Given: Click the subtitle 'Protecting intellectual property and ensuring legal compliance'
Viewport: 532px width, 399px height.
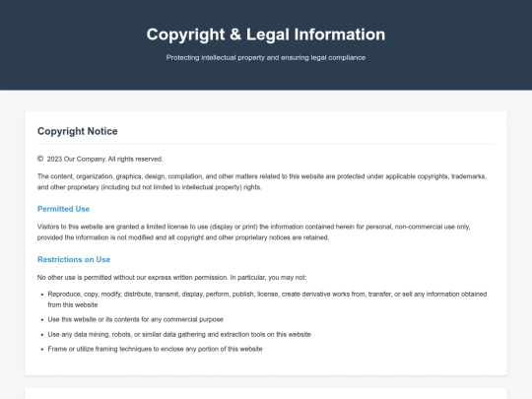Looking at the screenshot, I should pyautogui.click(x=266, y=58).
